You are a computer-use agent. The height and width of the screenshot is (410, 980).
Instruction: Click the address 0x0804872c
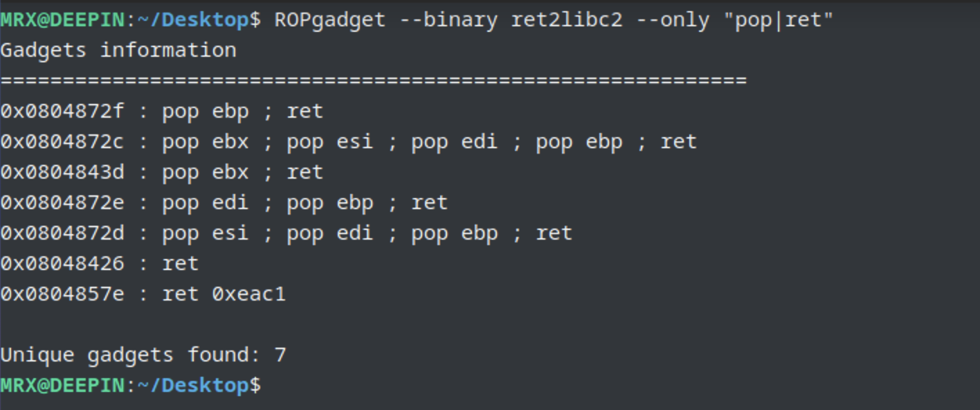[62, 142]
